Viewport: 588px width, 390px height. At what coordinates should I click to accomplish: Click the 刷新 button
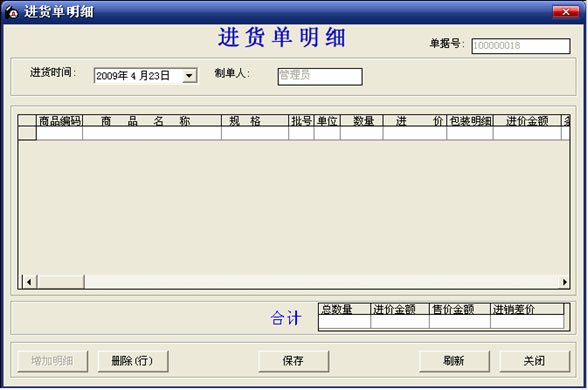pyautogui.click(x=454, y=361)
